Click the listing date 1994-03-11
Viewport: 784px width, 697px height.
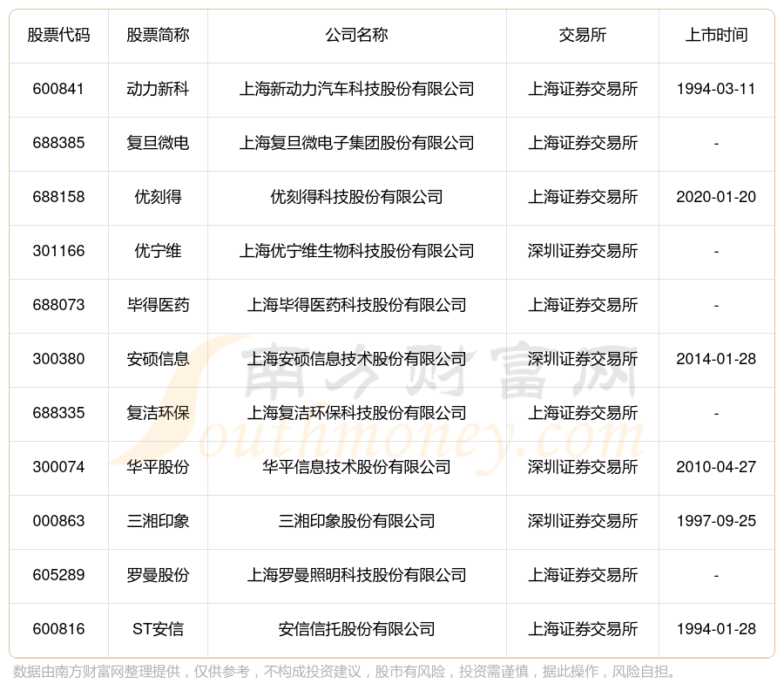[716, 89]
